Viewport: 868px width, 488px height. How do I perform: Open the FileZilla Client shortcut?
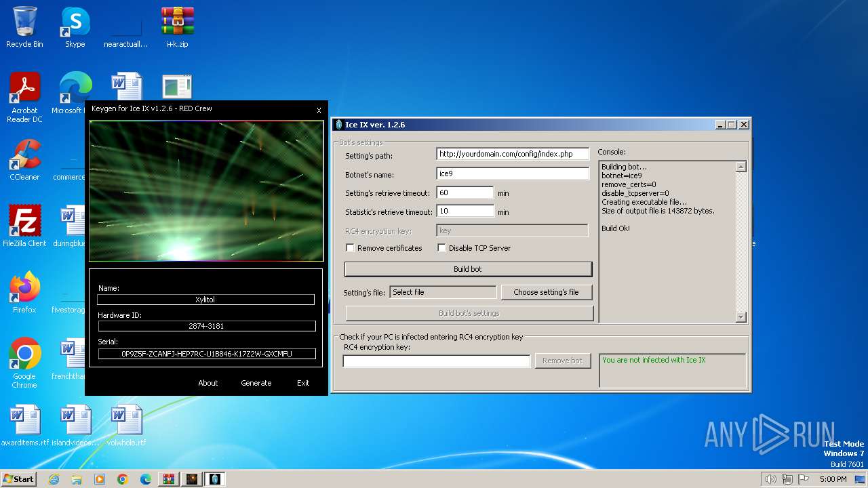(x=24, y=226)
